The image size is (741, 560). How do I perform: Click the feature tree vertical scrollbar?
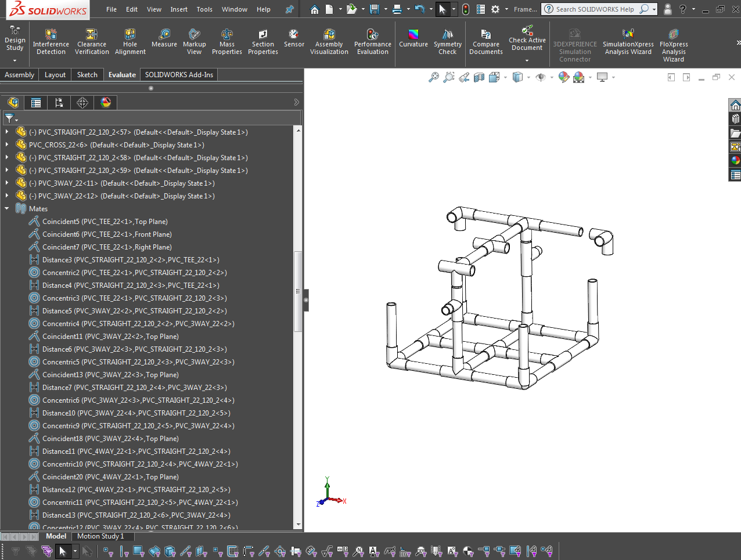(x=298, y=291)
